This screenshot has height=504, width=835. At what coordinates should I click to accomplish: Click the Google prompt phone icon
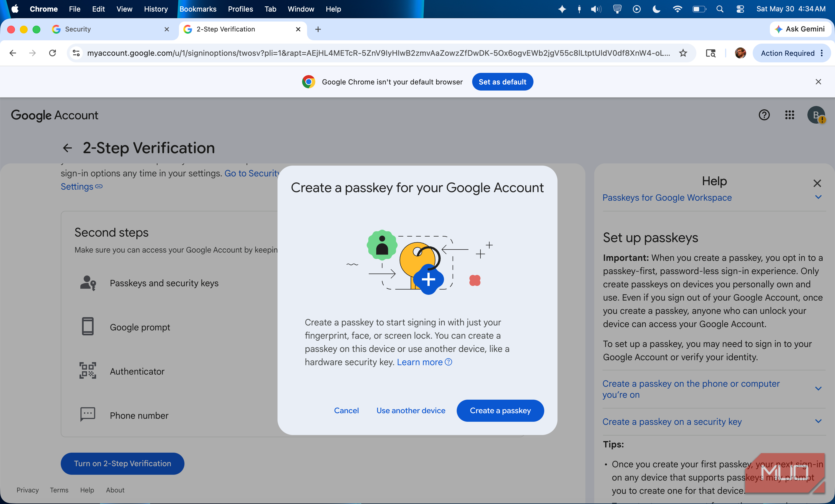[88, 327]
